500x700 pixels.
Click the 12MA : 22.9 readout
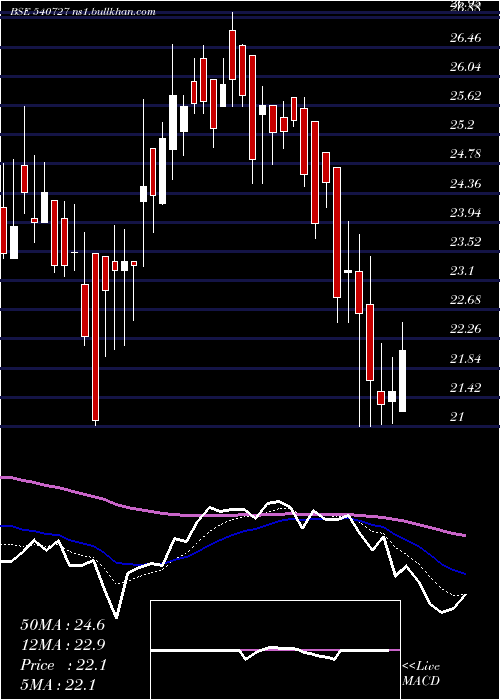62,645
